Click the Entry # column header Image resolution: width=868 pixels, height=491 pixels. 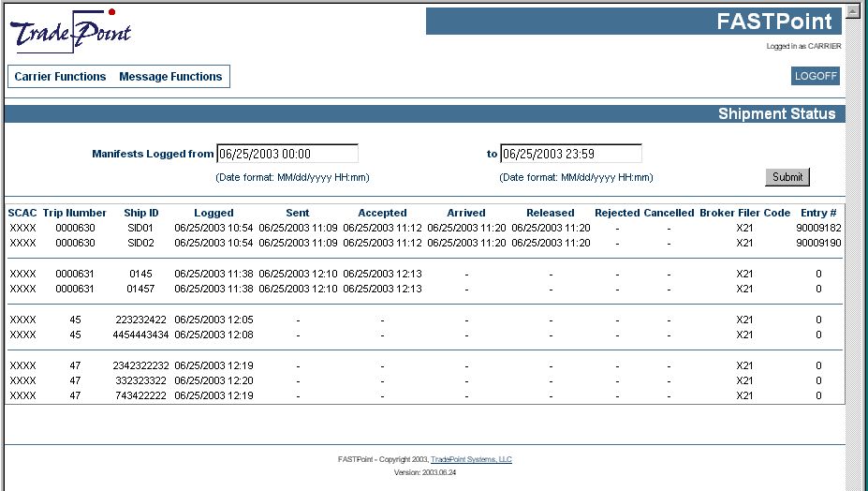pos(818,213)
